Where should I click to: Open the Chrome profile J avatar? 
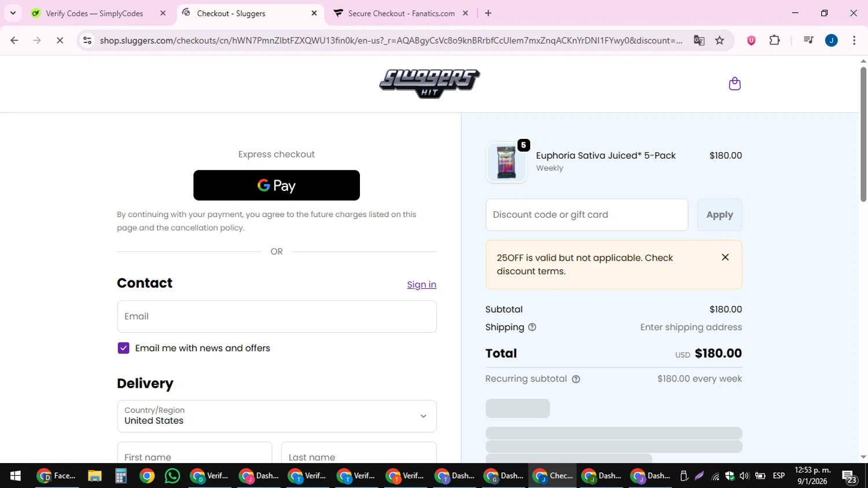(832, 40)
